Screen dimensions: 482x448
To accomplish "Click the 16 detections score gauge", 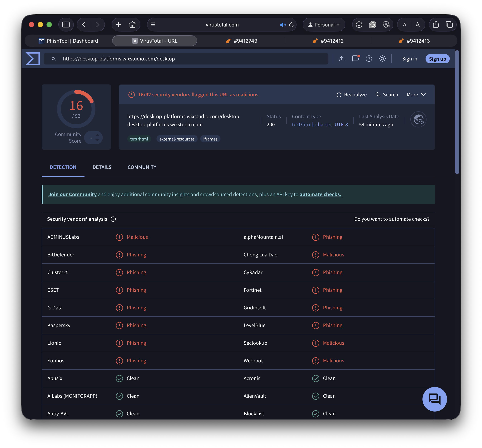I will coord(76,109).
